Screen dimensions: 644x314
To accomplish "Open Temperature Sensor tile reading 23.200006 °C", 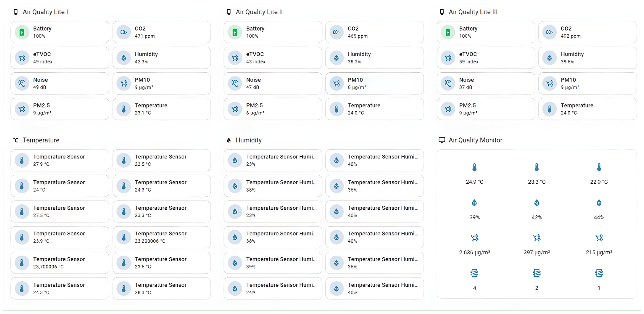I will pos(162,237).
